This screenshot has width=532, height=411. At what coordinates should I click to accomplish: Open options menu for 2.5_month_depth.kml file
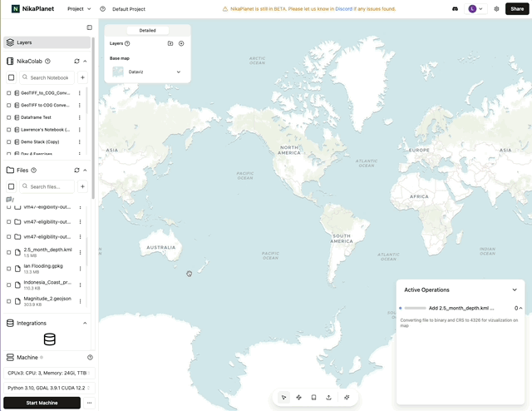pyautogui.click(x=80, y=252)
